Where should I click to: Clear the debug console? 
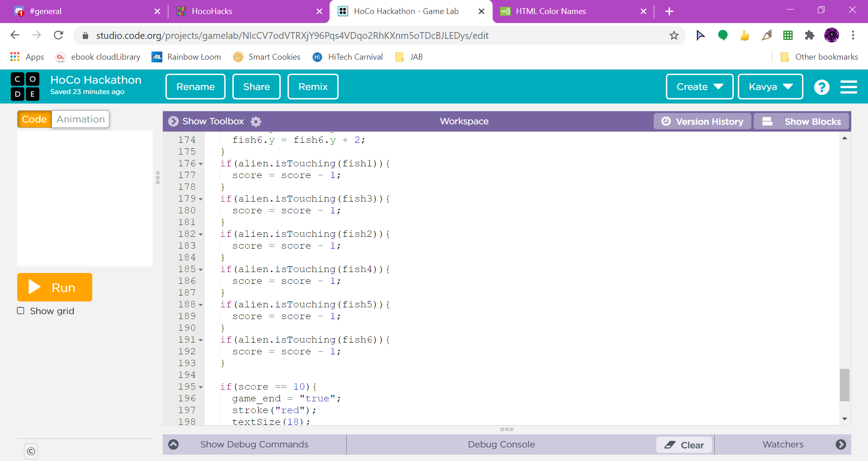click(684, 445)
